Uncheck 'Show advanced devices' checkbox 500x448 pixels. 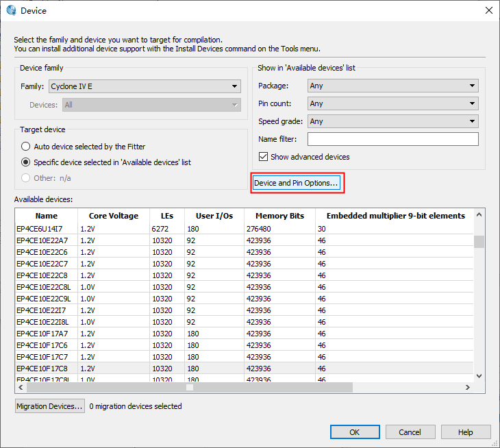click(x=264, y=157)
